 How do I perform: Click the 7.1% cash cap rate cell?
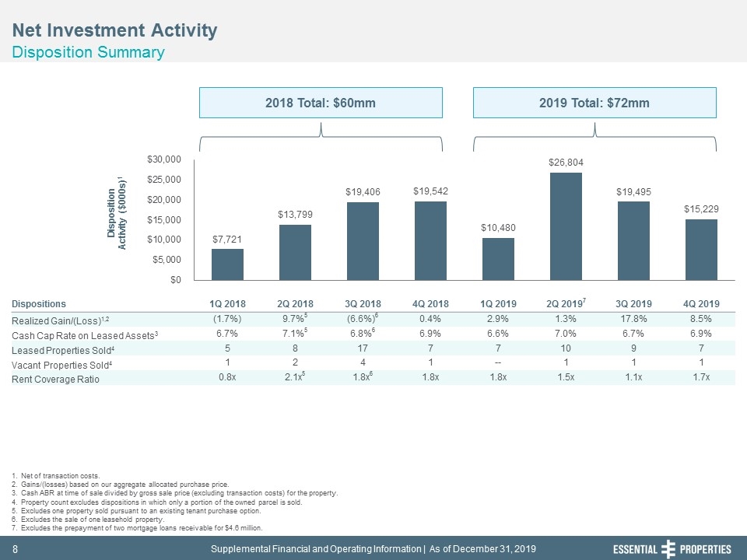point(296,333)
